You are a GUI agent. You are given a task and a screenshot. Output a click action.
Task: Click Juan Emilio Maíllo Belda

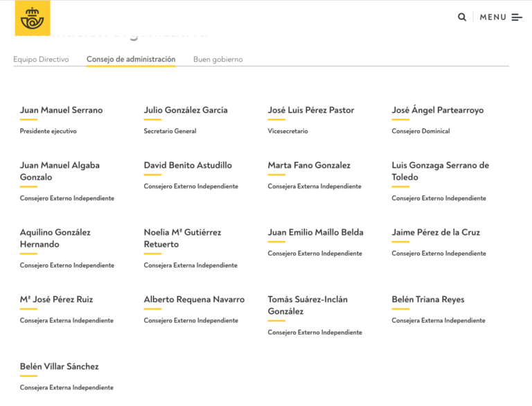(x=315, y=232)
